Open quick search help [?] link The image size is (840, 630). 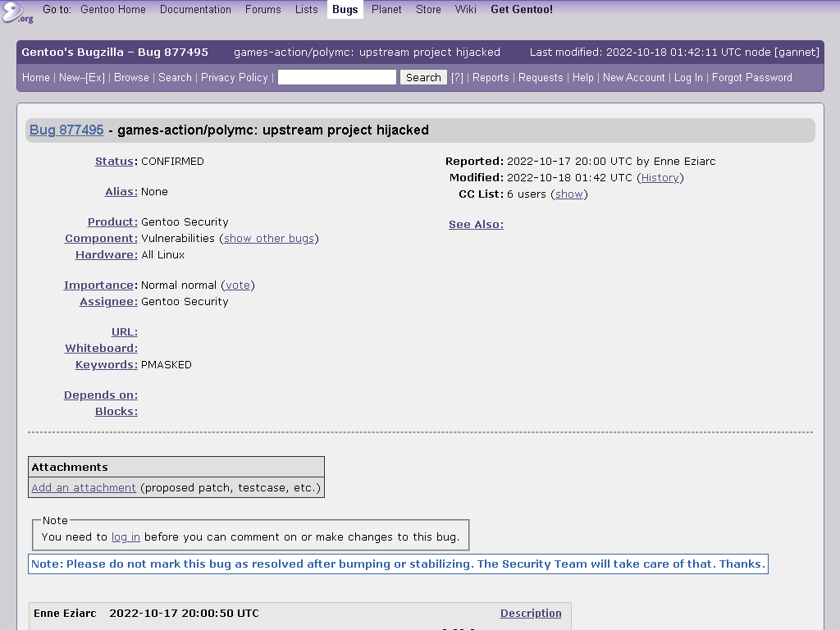click(x=457, y=77)
